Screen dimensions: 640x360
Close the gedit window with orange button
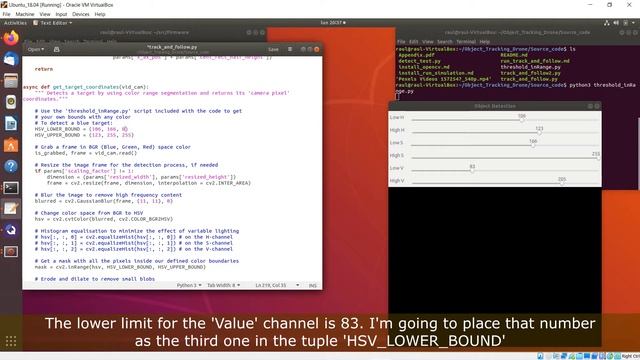[x=316, y=49]
